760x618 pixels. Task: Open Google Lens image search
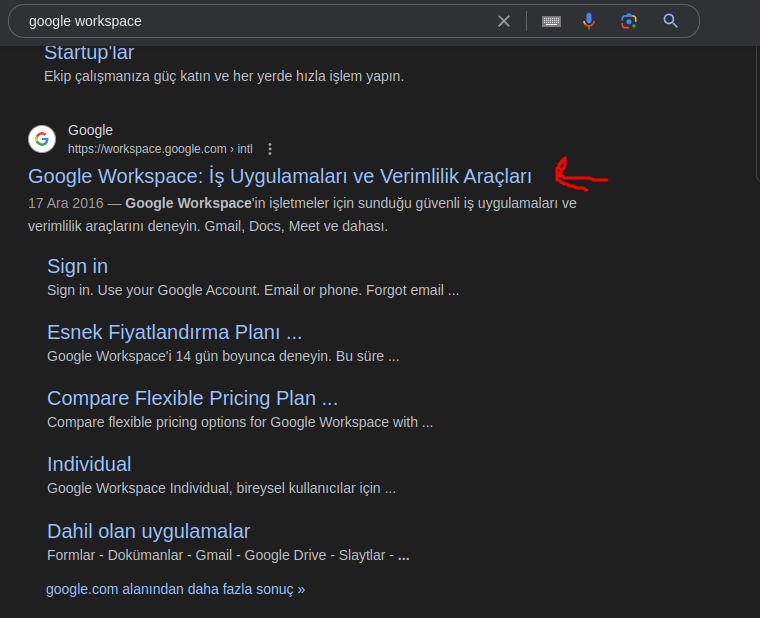point(629,21)
